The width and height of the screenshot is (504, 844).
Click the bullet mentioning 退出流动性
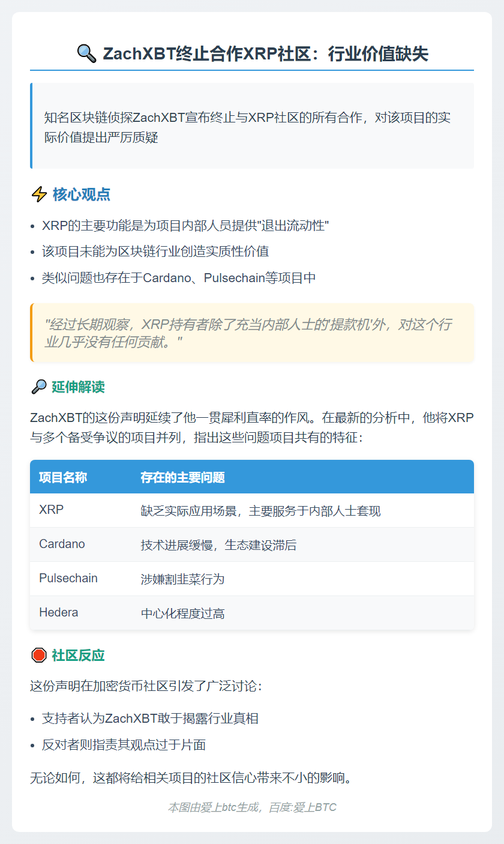[185, 226]
